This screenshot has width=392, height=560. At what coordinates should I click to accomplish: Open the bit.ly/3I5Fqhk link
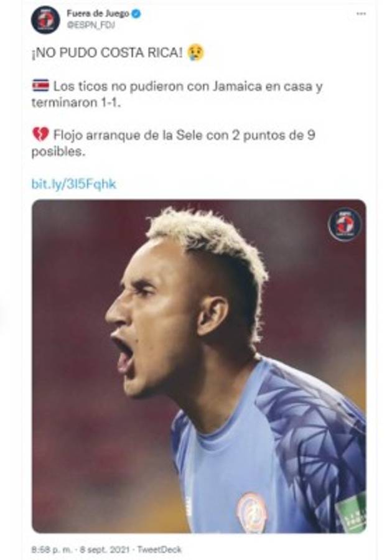73,184
